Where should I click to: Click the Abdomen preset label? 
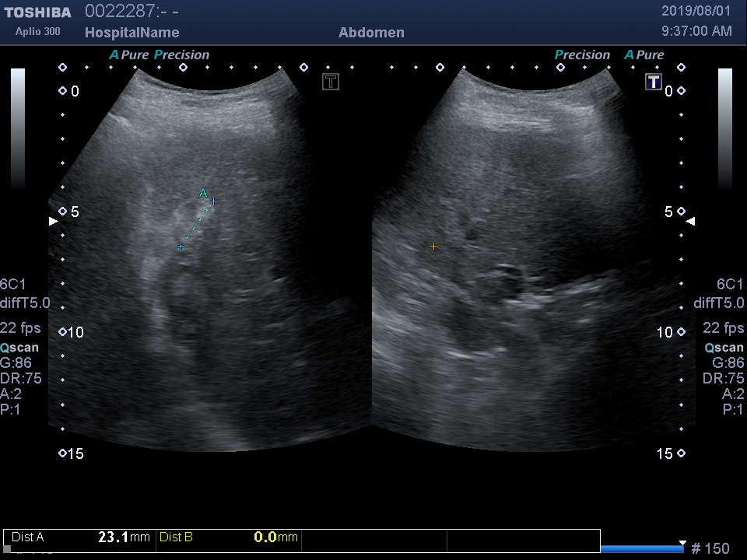[x=372, y=33]
